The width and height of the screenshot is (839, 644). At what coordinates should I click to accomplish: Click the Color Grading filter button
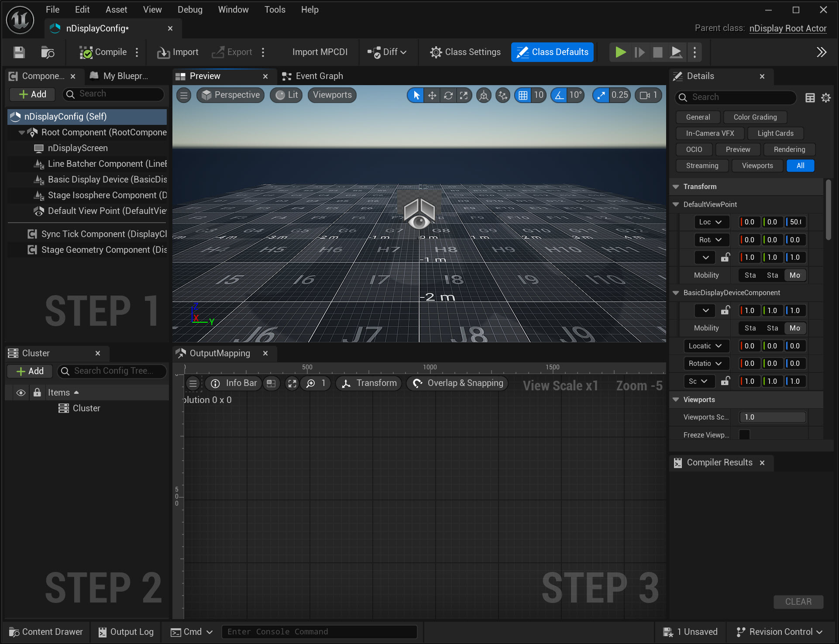coord(755,117)
